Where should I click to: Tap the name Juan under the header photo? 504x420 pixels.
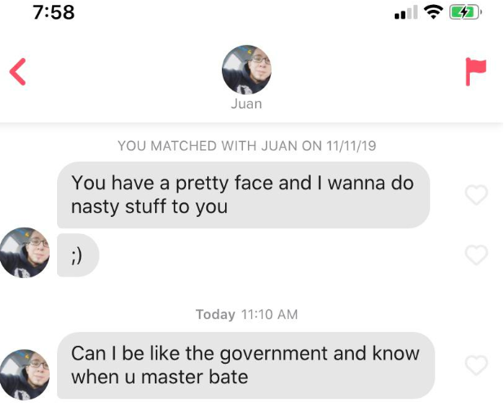coord(246,104)
